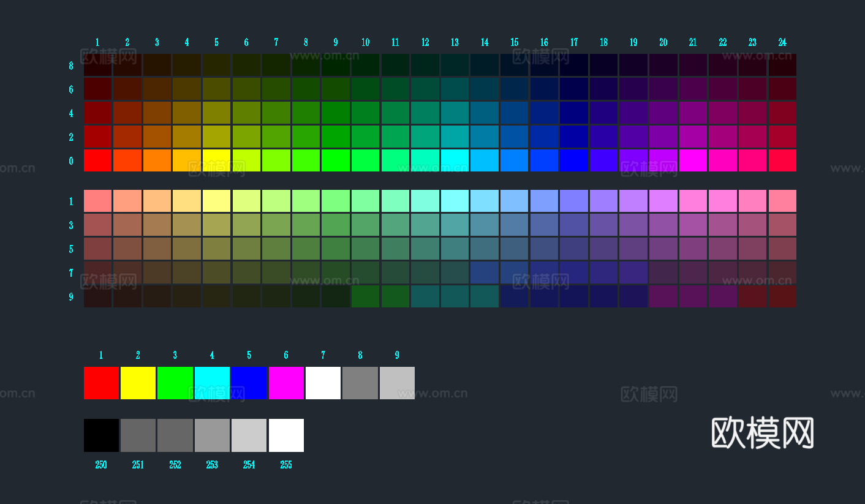Select the gray swatch above label 251
The height and width of the screenshot is (504, 865).
[138, 435]
